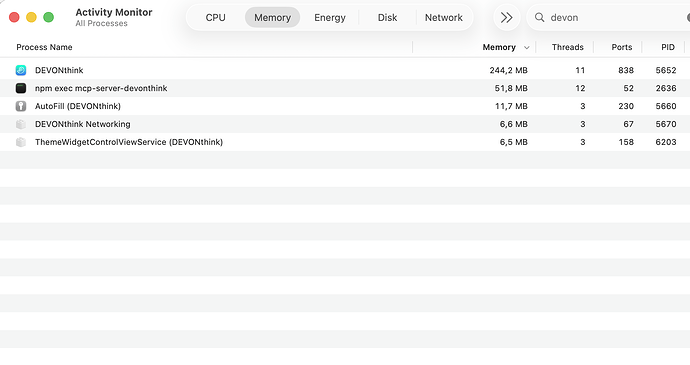Minimize window with the yellow button
The image size is (690, 365).
(x=31, y=17)
